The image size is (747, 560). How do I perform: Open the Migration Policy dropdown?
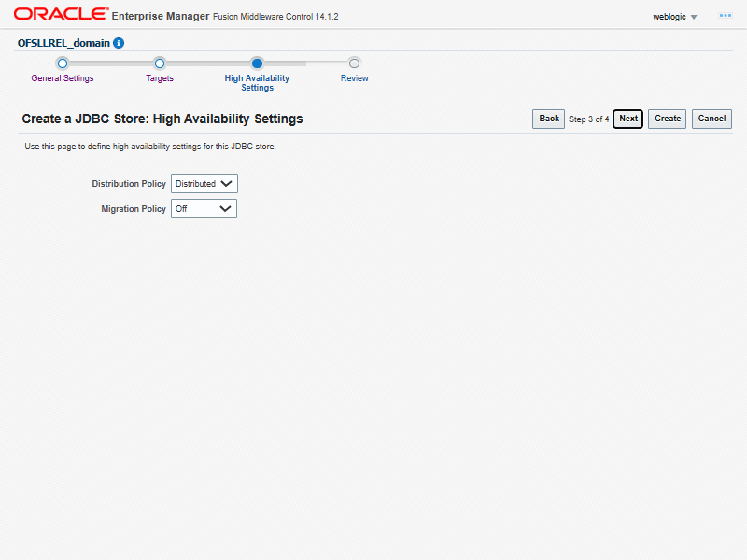pos(204,208)
